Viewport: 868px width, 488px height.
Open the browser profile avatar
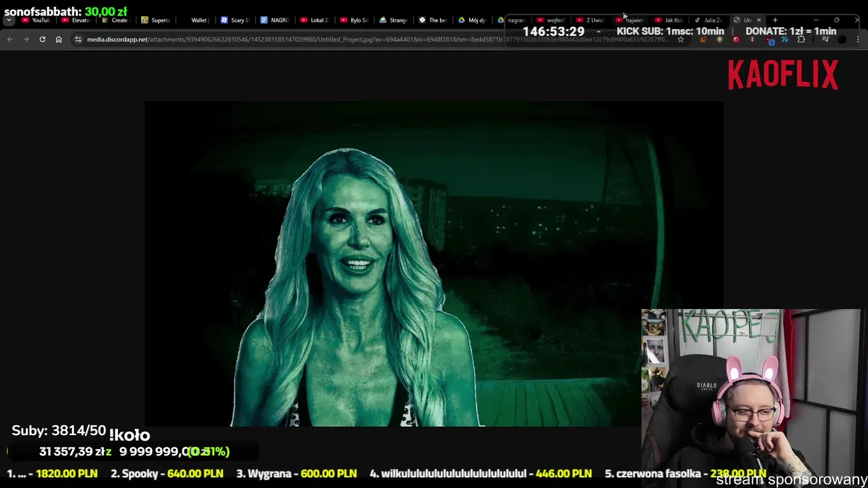842,39
